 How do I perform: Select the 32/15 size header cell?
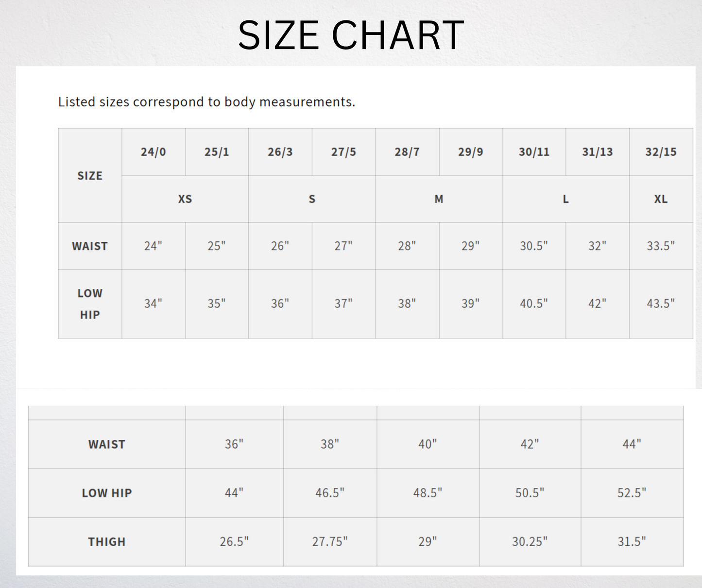pos(661,152)
